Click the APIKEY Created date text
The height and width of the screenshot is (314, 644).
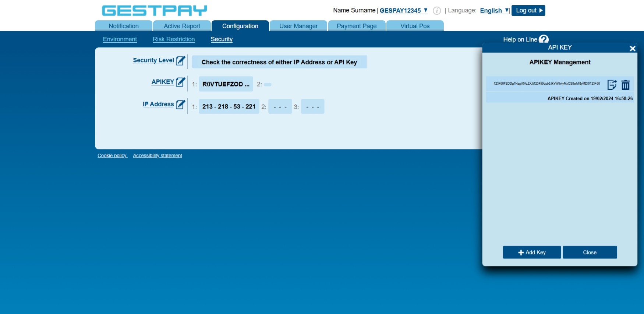click(x=590, y=98)
